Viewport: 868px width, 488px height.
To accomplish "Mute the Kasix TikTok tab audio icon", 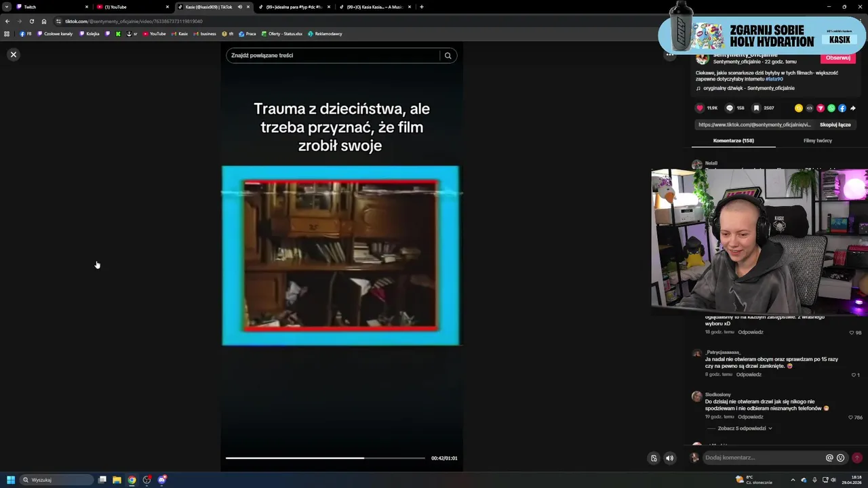I will (239, 7).
